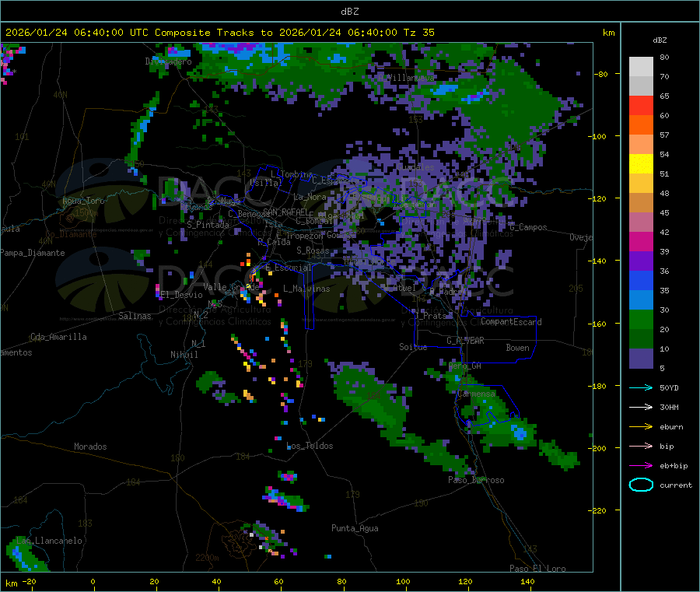
Task: Click the 'Paso_El_Loro' map label
Action: (537, 569)
